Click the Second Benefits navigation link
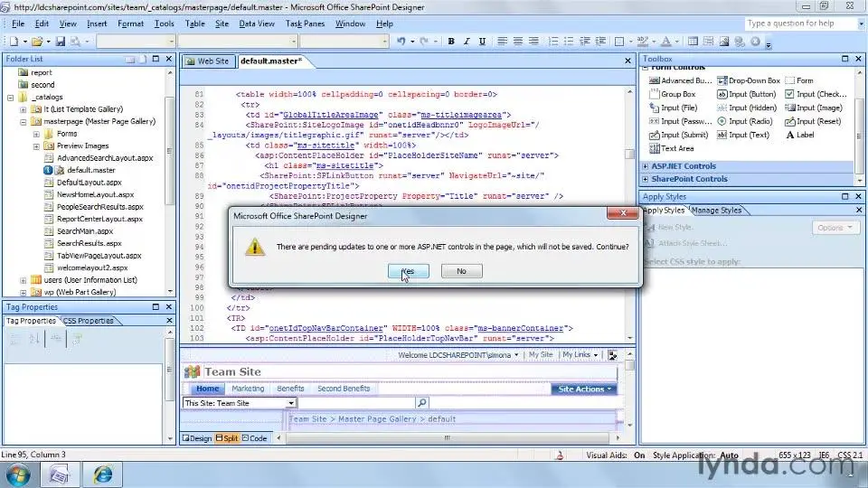Image resolution: width=868 pixels, height=488 pixels. coord(344,389)
